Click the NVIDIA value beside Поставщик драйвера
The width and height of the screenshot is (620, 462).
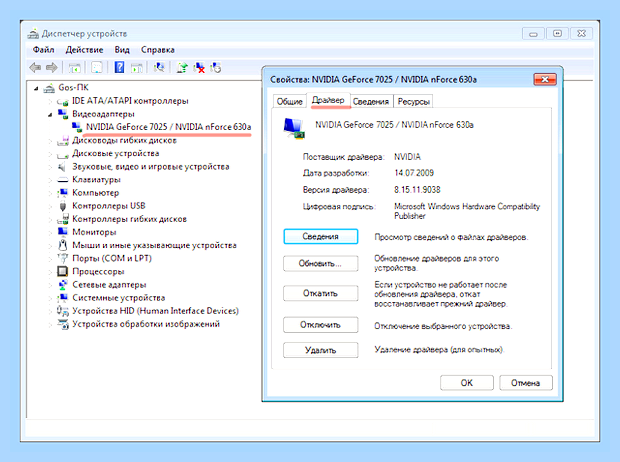click(407, 157)
